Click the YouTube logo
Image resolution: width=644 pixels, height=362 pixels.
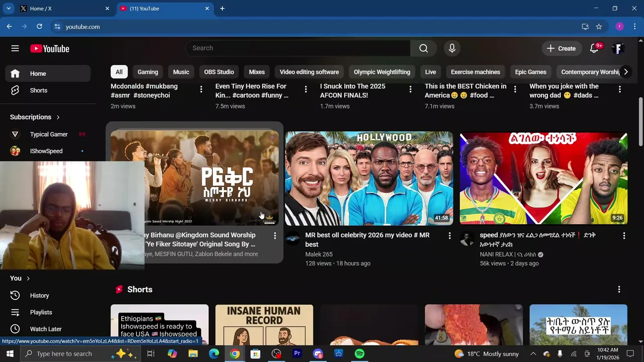[x=50, y=49]
